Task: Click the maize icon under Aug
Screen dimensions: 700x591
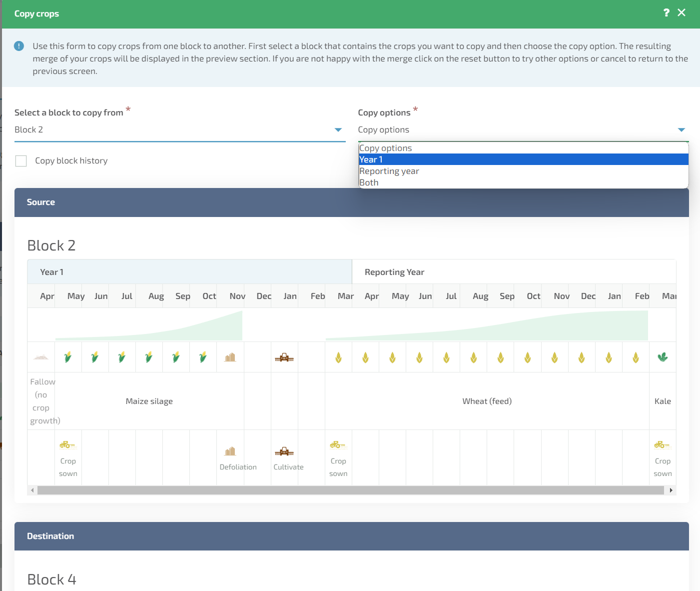Action: 149,357
